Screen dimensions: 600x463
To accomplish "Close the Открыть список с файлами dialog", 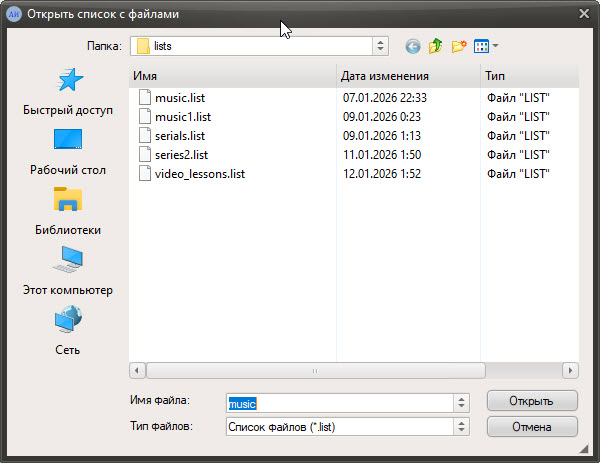I will [584, 14].
